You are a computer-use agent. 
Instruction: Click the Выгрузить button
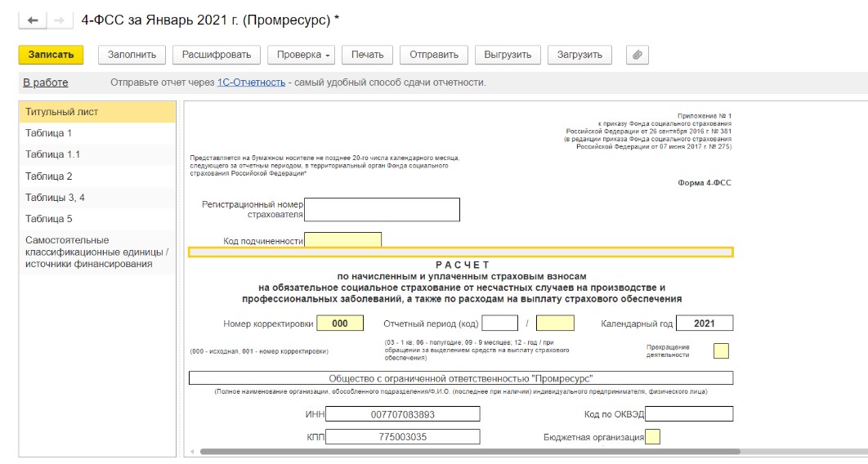point(508,55)
